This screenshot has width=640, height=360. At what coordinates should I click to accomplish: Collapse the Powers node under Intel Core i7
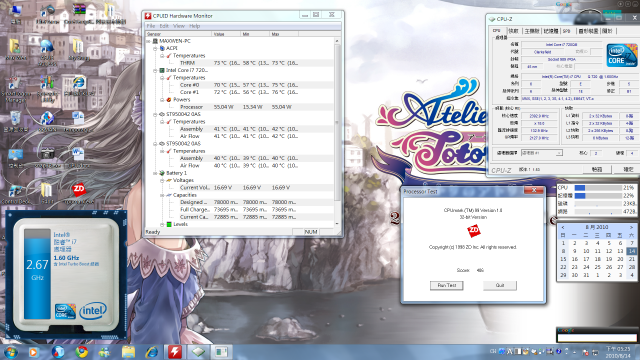coord(162,100)
